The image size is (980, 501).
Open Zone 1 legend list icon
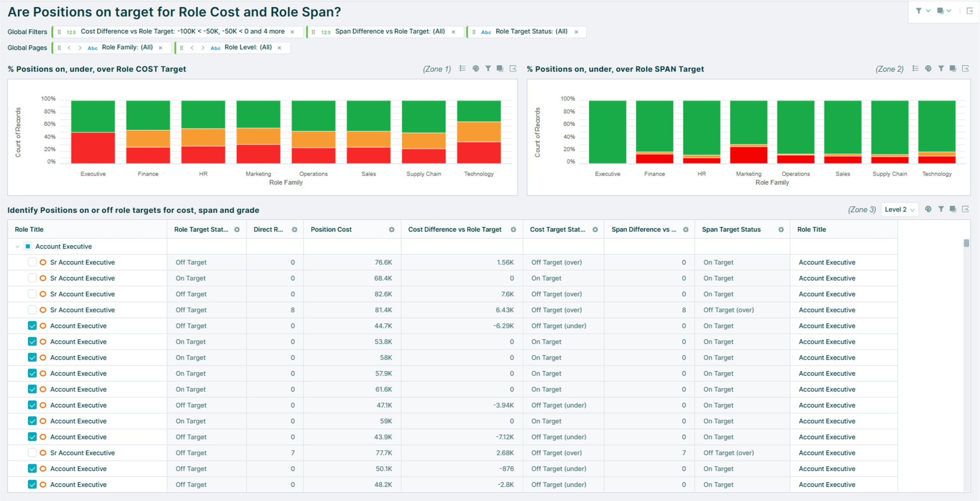pos(462,68)
